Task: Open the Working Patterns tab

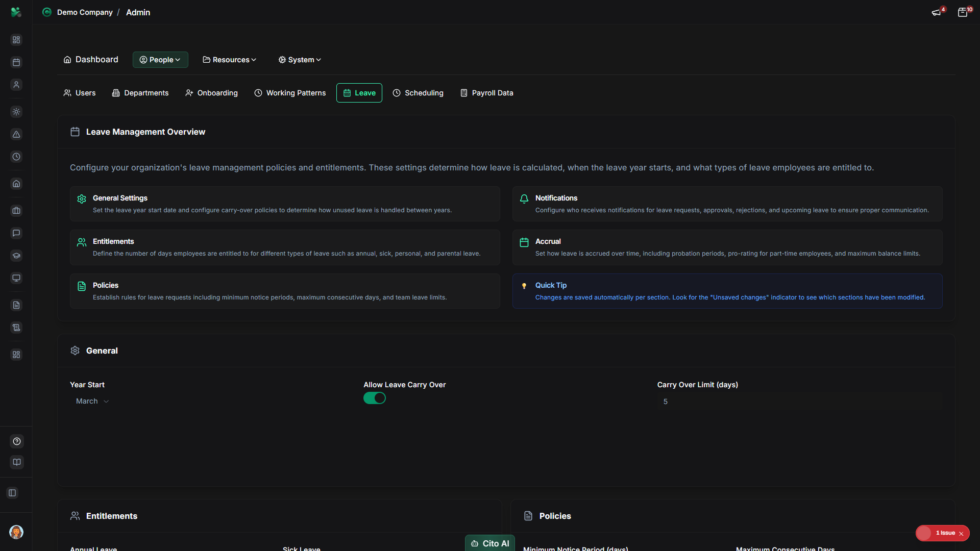Action: [289, 93]
